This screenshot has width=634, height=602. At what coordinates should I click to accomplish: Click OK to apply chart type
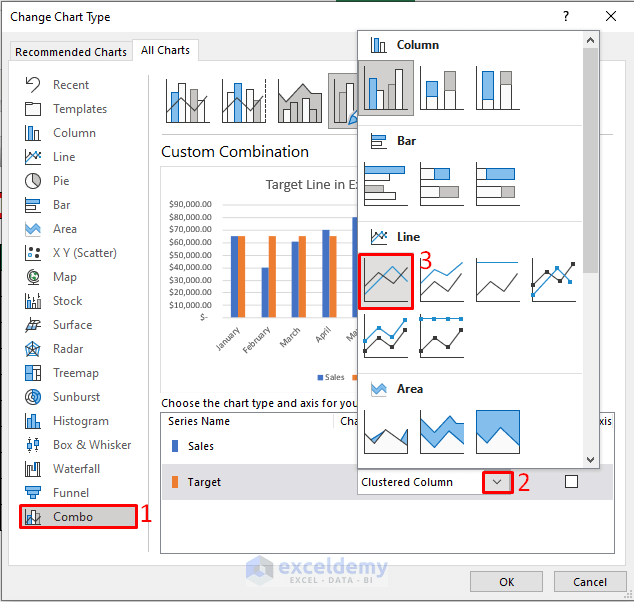(x=506, y=582)
